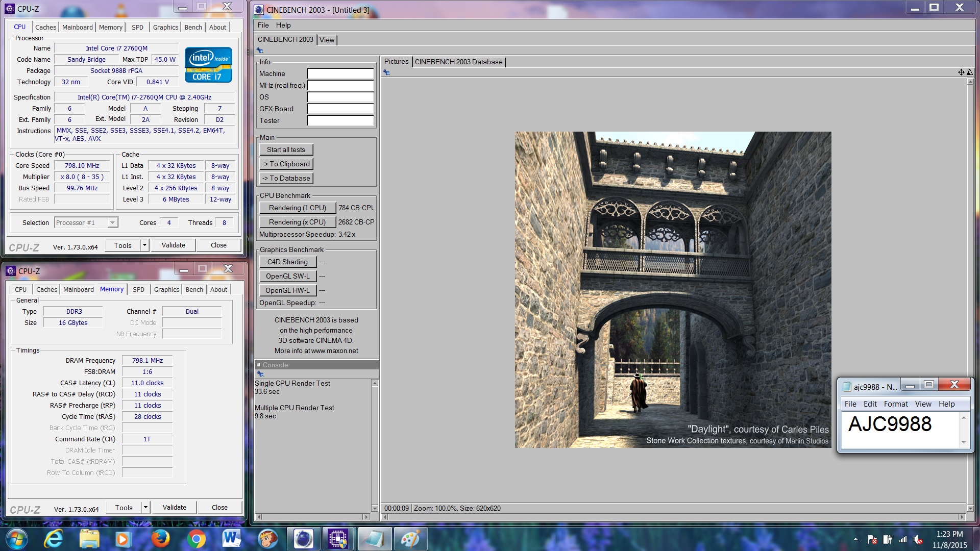Click -> To Clipboard button
The height and width of the screenshot is (551, 980).
pos(286,164)
